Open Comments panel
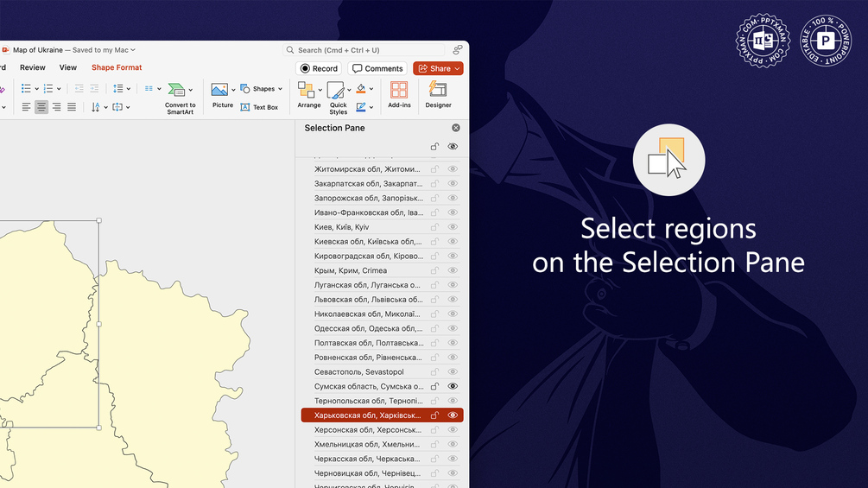This screenshot has height=488, width=868. point(377,68)
